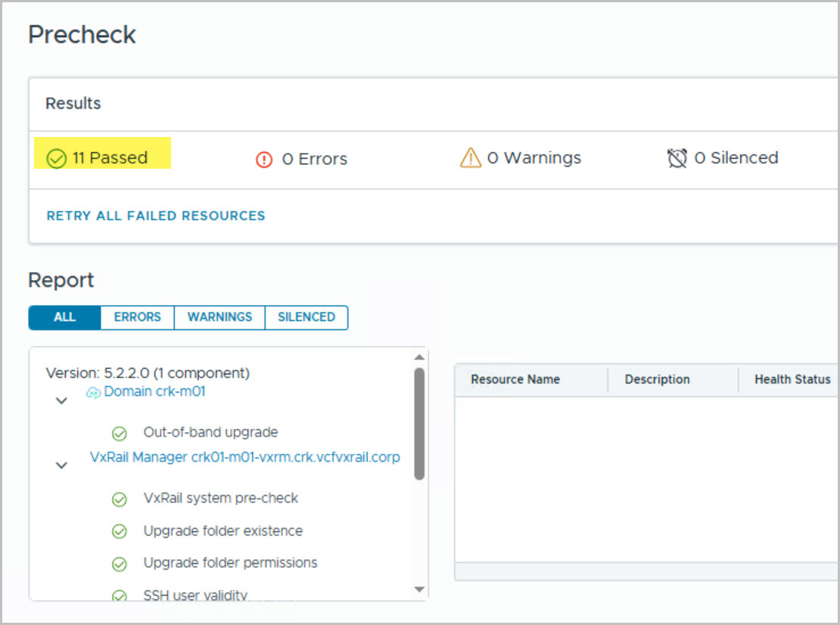Click Retry All Failed Resources
Image resolution: width=840 pixels, height=625 pixels.
pyautogui.click(x=156, y=216)
